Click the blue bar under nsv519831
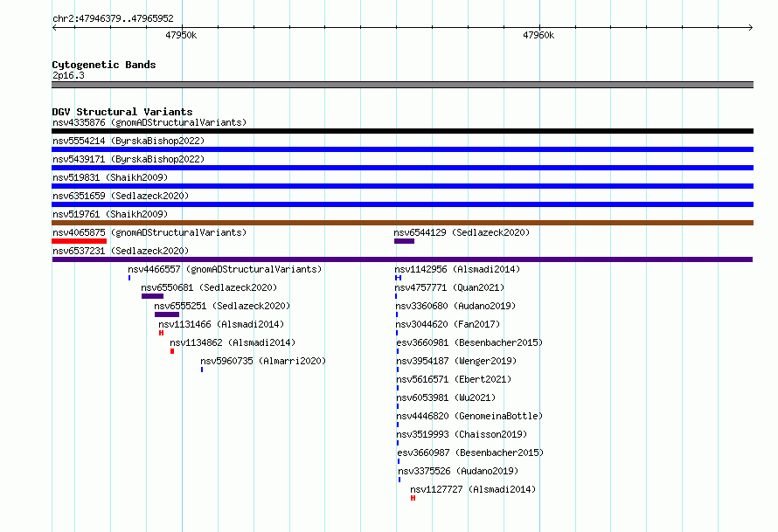 click(402, 186)
